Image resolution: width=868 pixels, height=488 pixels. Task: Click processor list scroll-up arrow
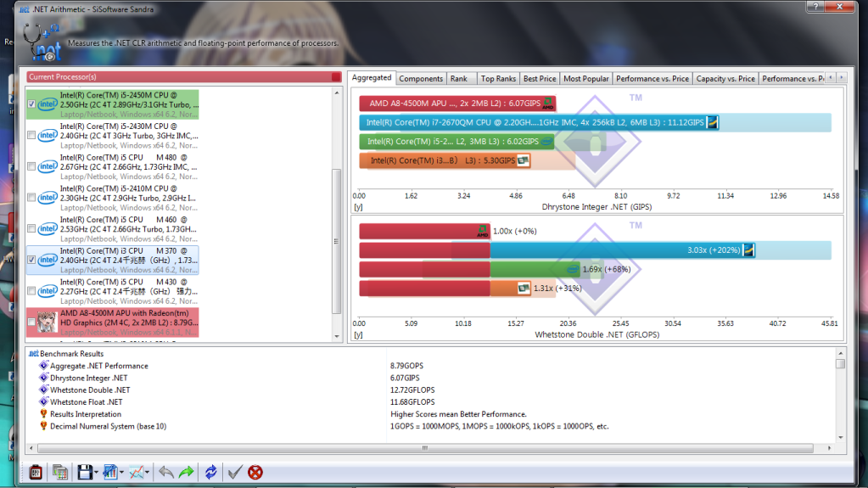pos(337,93)
